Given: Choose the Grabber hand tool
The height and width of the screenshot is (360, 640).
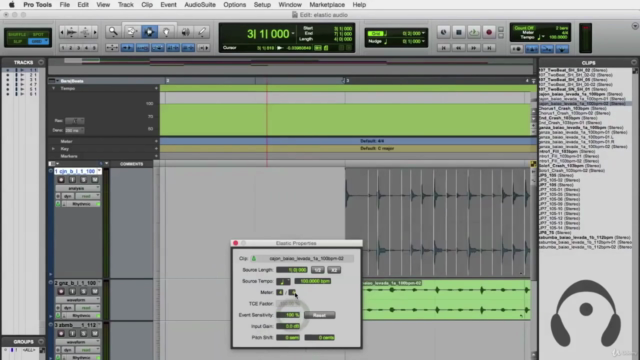Looking at the screenshot, I should tap(167, 32).
